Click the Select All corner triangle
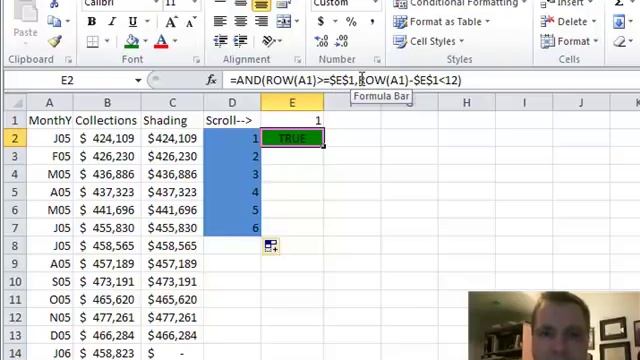This screenshot has width=640, height=360. tap(15, 102)
